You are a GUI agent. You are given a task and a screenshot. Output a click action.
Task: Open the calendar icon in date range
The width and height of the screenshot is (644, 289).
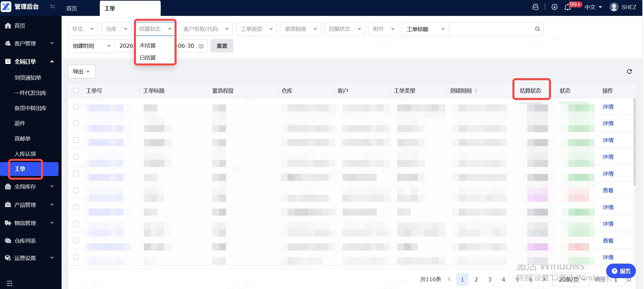coord(201,46)
